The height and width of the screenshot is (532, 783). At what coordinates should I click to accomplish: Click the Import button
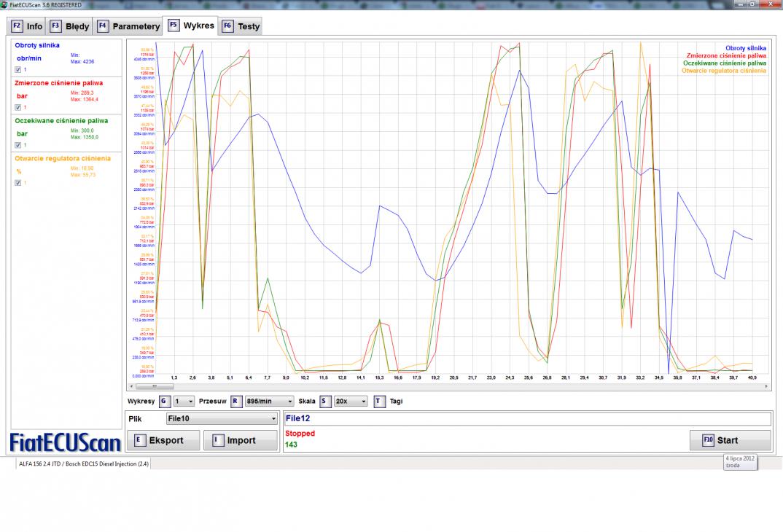241,440
